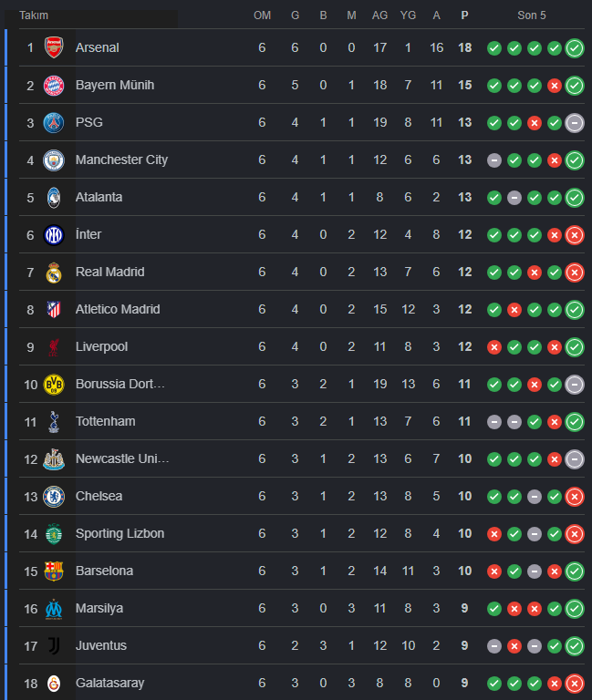Click the Borussia Dortmund BVB logo
Viewport: 592px width, 700px height.
pos(54,384)
